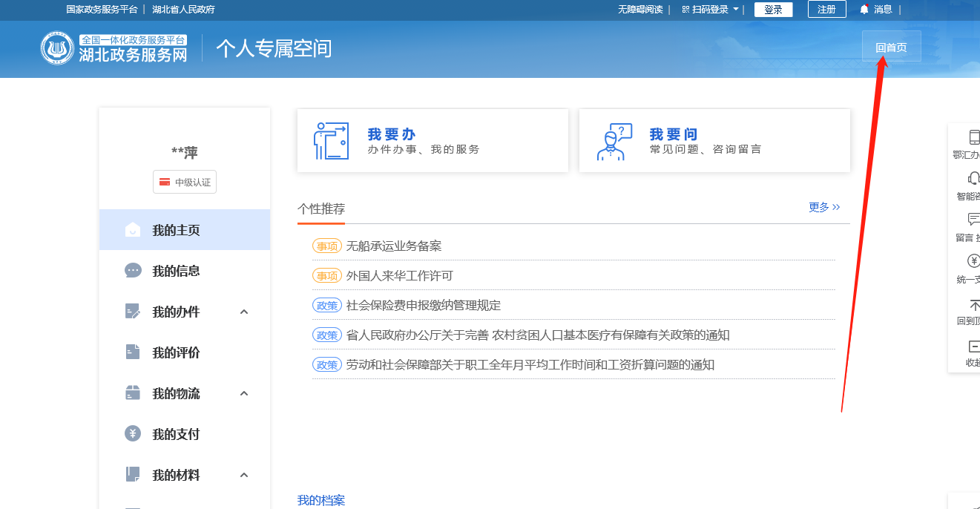Switch to the 个性推荐 tab

coord(321,208)
